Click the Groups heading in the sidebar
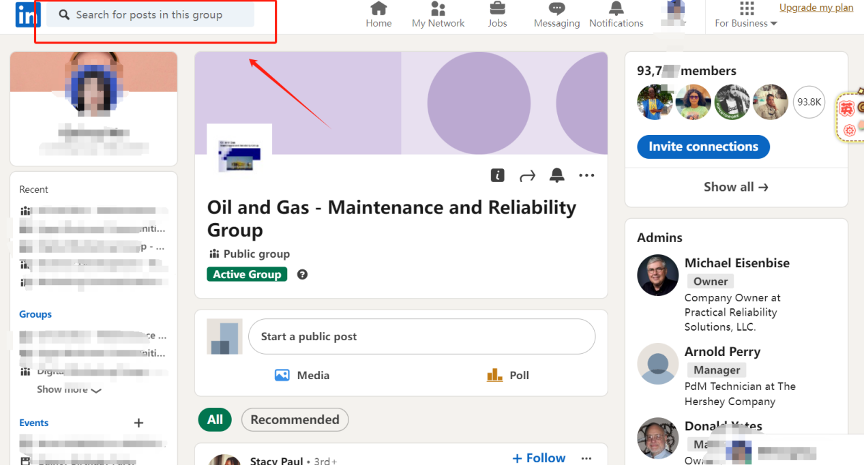The height and width of the screenshot is (466, 864). click(x=35, y=314)
